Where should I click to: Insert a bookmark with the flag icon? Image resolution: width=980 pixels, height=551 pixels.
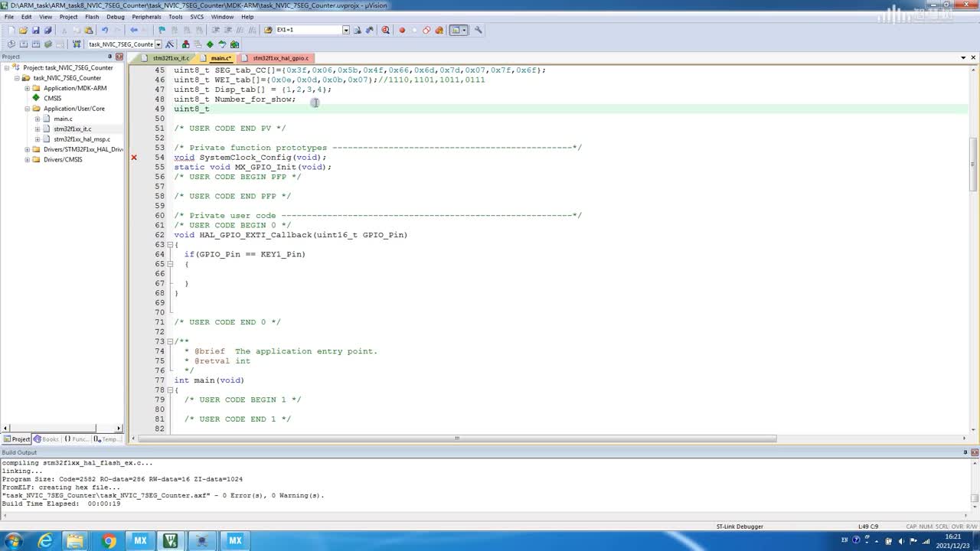pyautogui.click(x=162, y=30)
